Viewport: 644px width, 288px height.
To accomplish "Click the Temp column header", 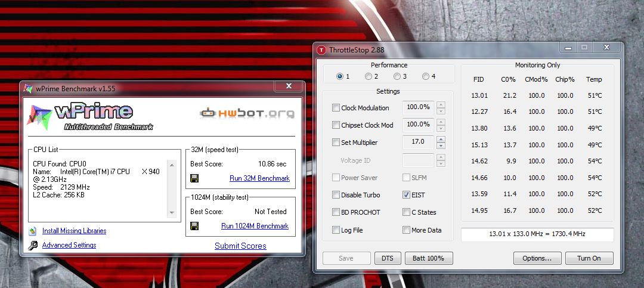I will (594, 80).
